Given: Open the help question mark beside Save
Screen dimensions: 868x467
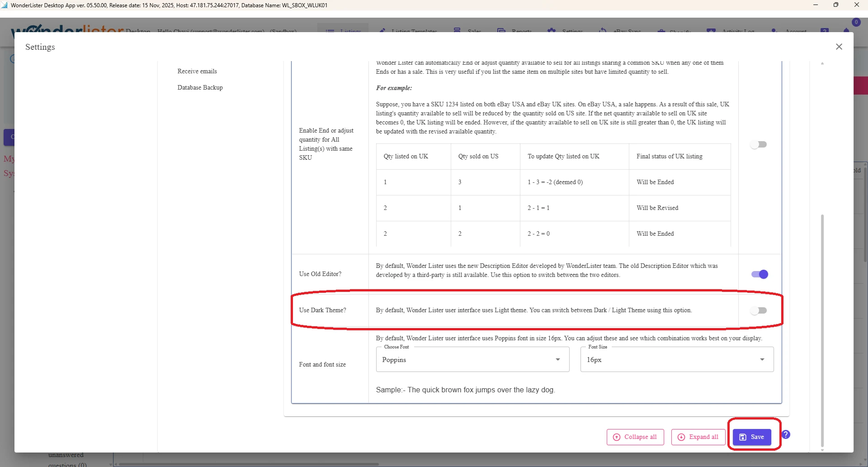Looking at the screenshot, I should pos(786,434).
